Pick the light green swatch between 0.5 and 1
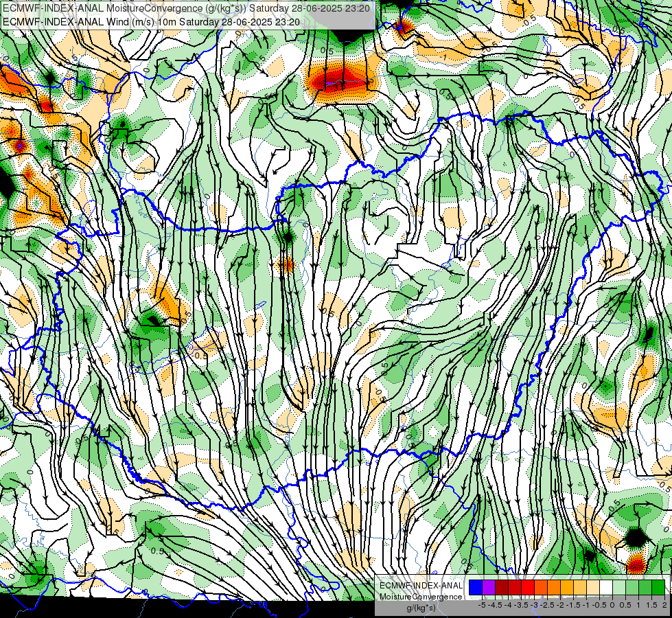The height and width of the screenshot is (618, 672). tap(632, 588)
